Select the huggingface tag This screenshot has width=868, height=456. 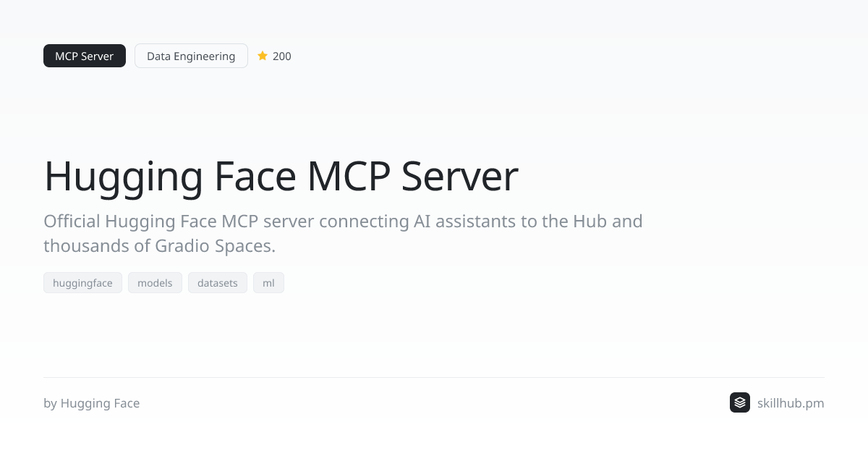(x=82, y=283)
